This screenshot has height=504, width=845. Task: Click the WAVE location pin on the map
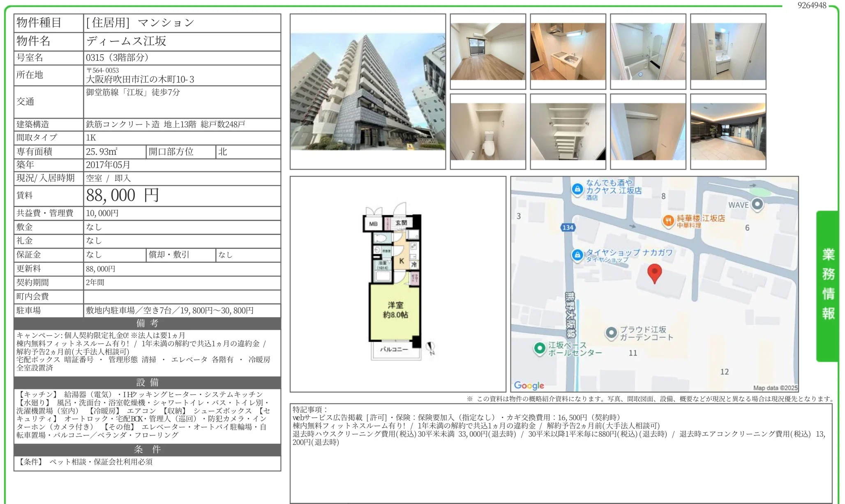point(757,204)
